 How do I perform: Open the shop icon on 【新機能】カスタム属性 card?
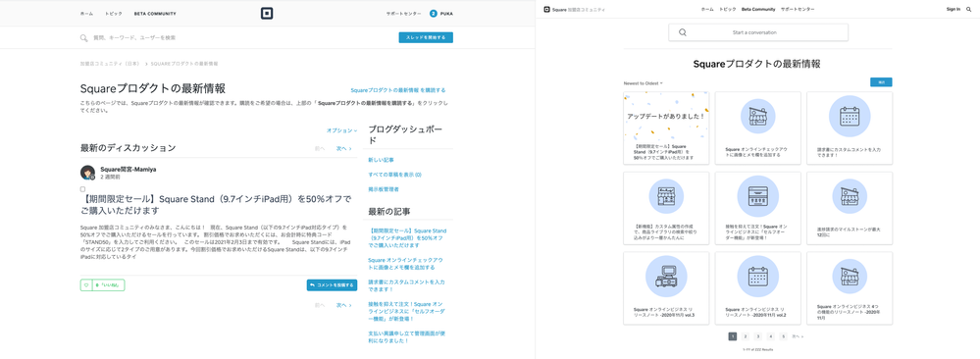pos(666,196)
